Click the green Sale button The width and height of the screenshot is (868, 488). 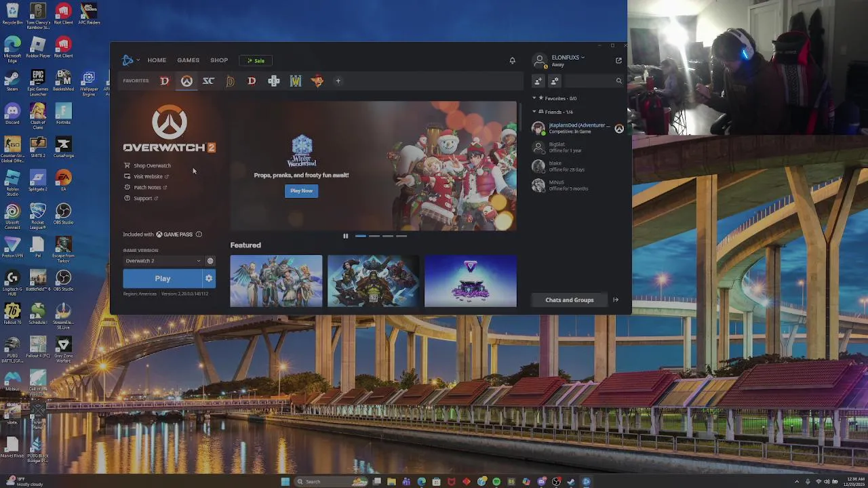tap(256, 60)
